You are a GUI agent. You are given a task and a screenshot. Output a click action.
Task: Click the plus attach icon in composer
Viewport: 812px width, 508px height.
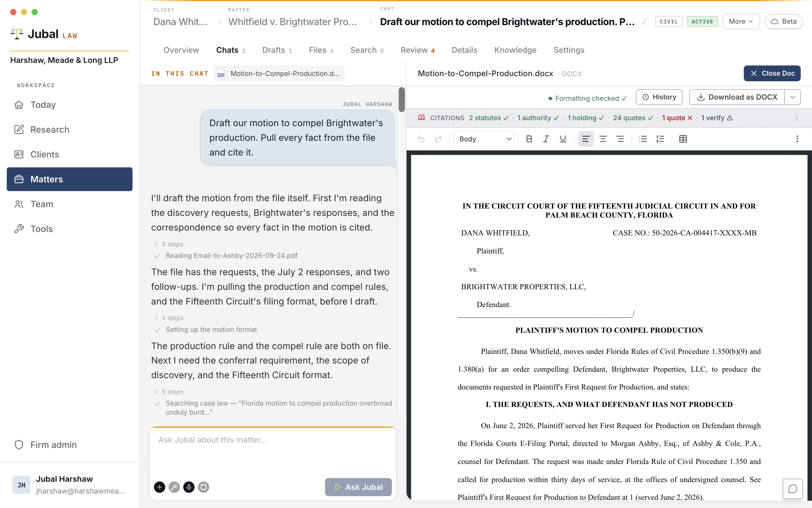pos(159,487)
